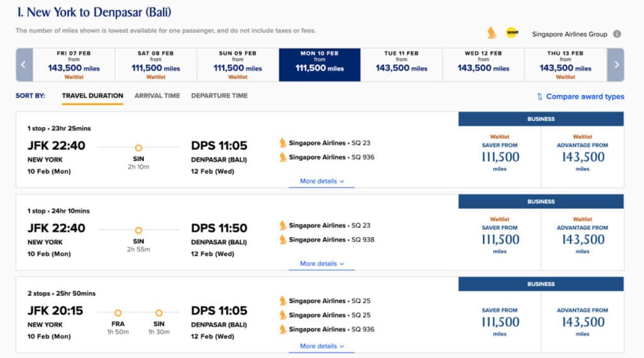644x358 pixels.
Task: Expand More details for the 2 stops flight
Action: point(321,346)
